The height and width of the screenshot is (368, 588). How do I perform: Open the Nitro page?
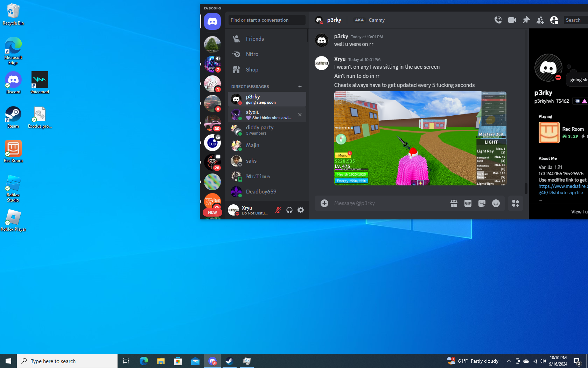point(267,54)
